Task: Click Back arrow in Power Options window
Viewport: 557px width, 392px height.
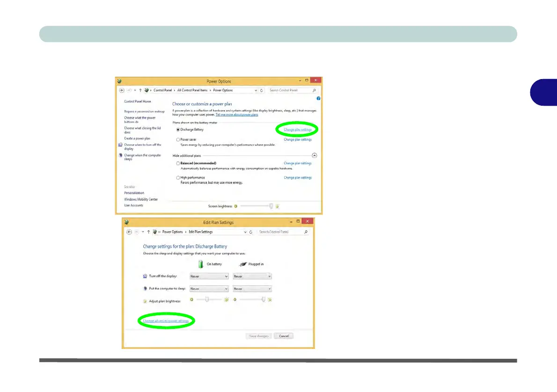Action: click(x=122, y=90)
